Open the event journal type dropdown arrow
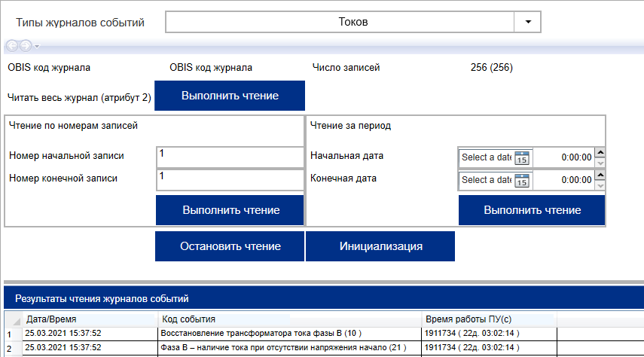Screen dimensions: 644x357 pyautogui.click(x=528, y=22)
